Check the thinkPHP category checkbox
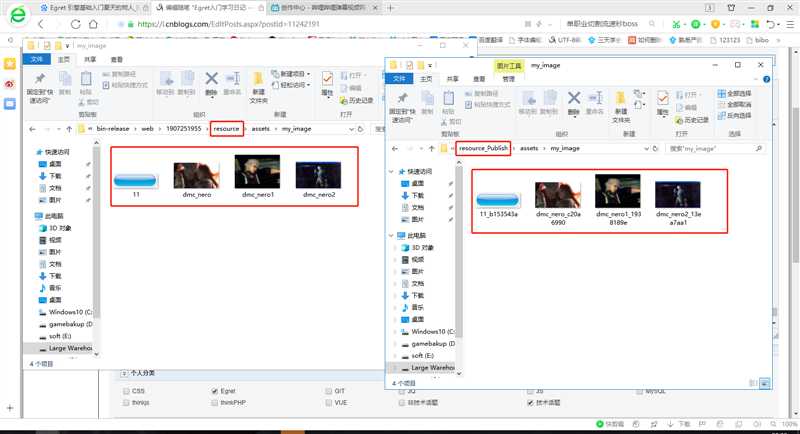The width and height of the screenshot is (800, 434). [215, 402]
